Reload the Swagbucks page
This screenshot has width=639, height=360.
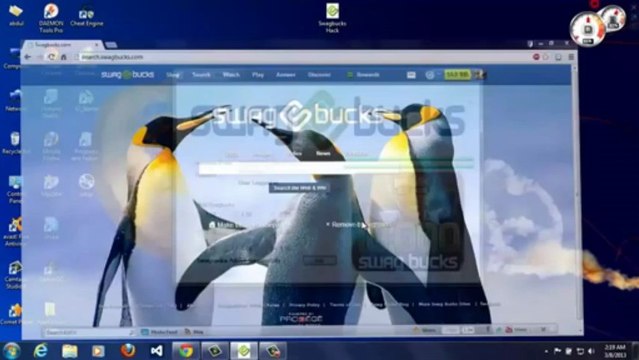(x=51, y=57)
